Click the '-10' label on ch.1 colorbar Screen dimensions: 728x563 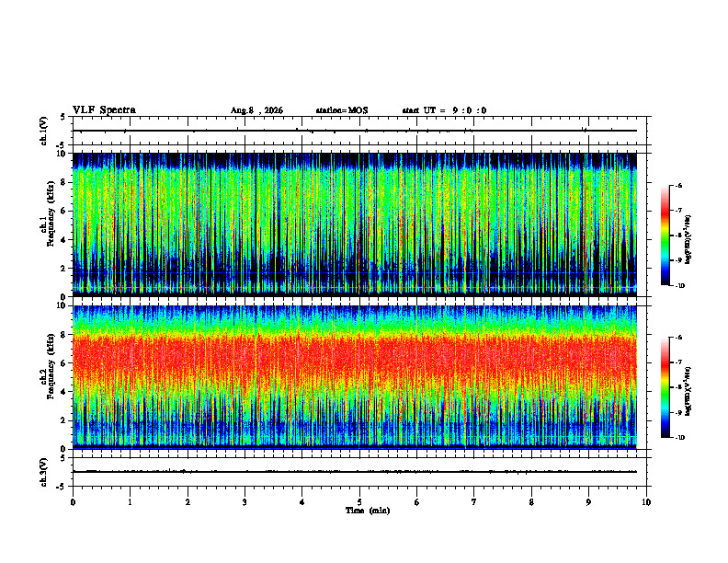(680, 286)
